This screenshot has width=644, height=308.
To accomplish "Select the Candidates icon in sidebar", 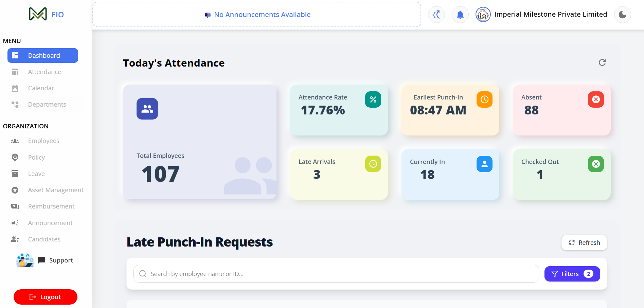I will click(x=15, y=239).
